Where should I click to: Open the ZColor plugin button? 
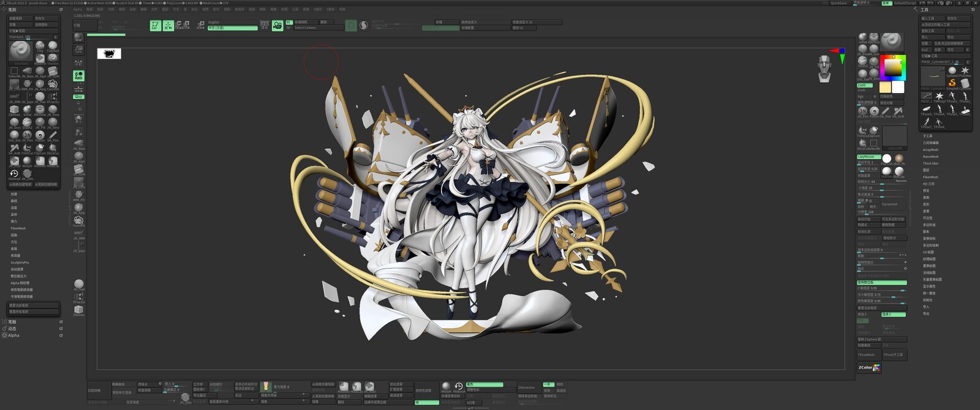[x=869, y=367]
